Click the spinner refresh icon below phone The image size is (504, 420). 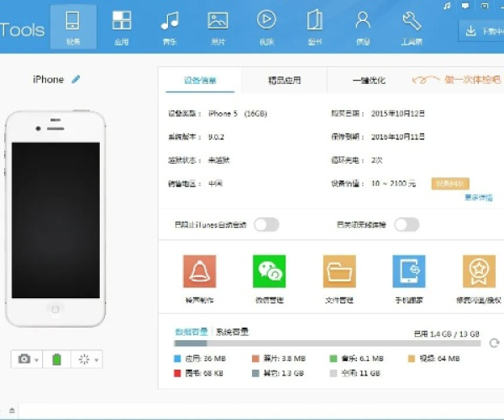(x=84, y=359)
